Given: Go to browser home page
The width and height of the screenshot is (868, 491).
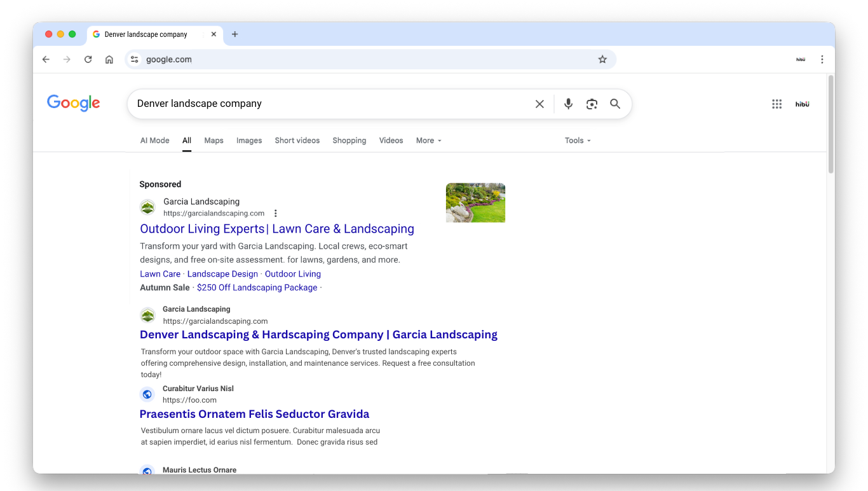Looking at the screenshot, I should click(x=109, y=59).
